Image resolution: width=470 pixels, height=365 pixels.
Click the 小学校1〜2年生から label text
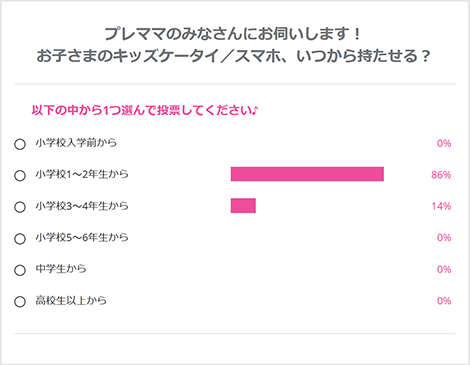82,174
